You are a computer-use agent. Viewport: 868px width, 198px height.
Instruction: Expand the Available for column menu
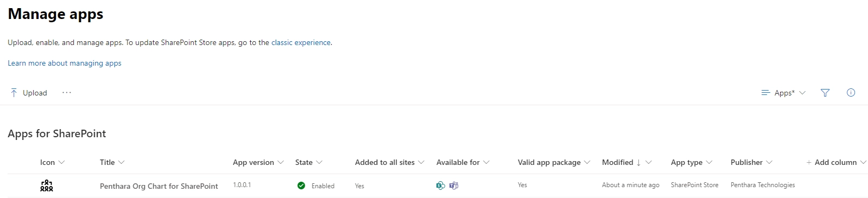(463, 162)
